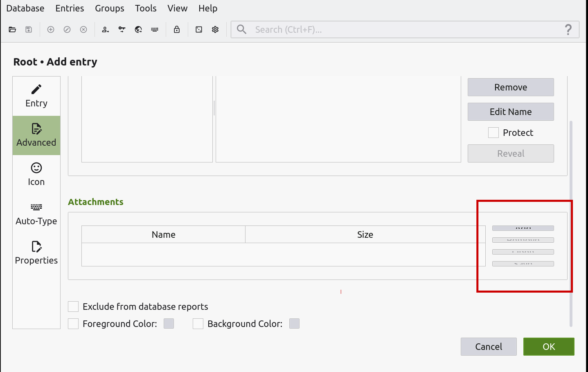This screenshot has height=372, width=588.
Task: Click the add new entry plus icon
Action: coord(50,29)
